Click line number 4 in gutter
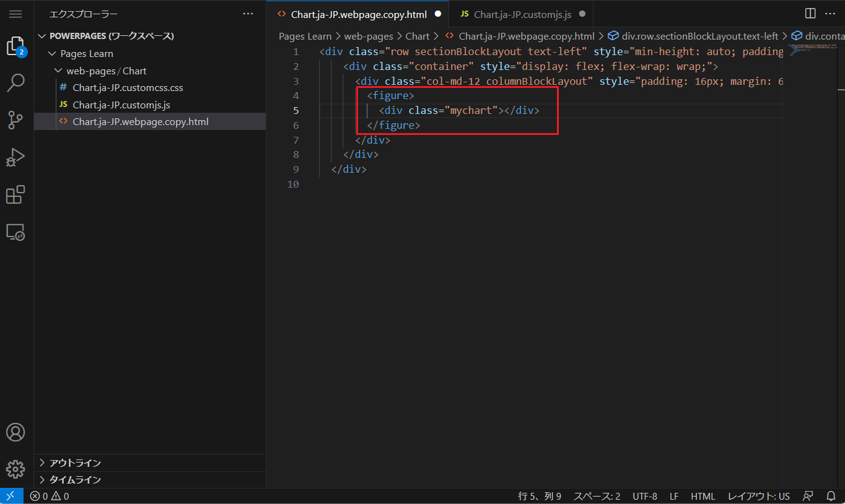The width and height of the screenshot is (845, 504). click(296, 95)
